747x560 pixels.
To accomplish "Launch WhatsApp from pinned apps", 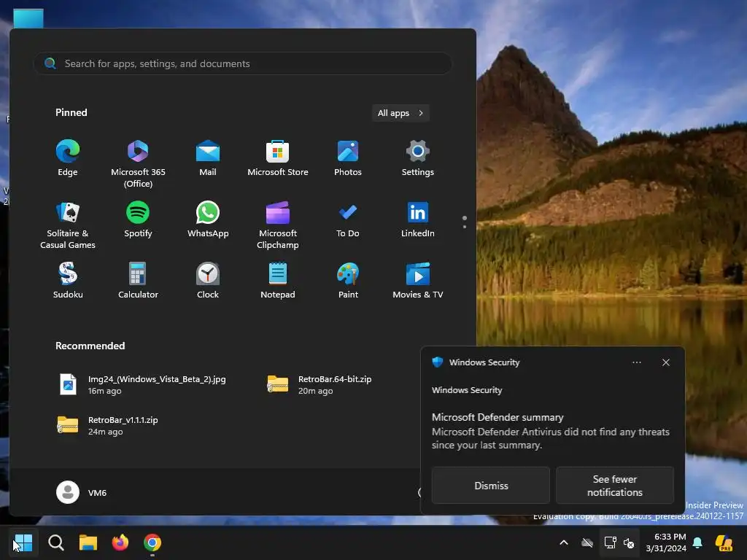I will point(208,220).
